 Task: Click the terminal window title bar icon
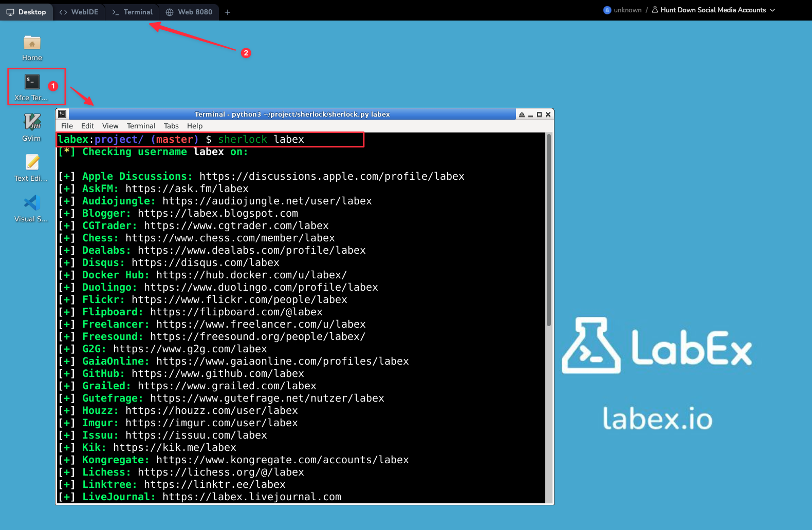[62, 114]
